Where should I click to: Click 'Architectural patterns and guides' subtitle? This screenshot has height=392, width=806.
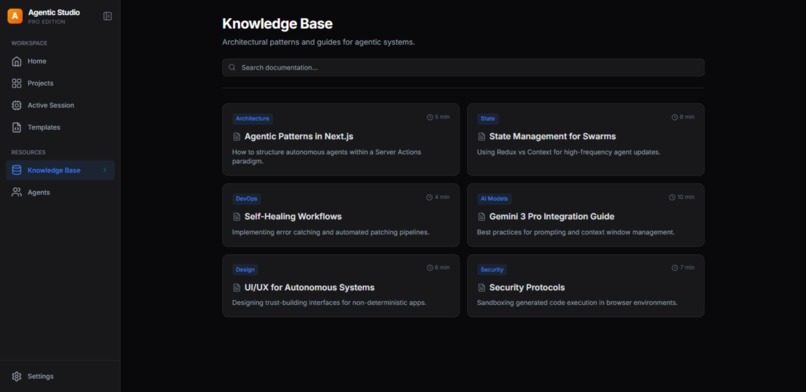(x=318, y=42)
